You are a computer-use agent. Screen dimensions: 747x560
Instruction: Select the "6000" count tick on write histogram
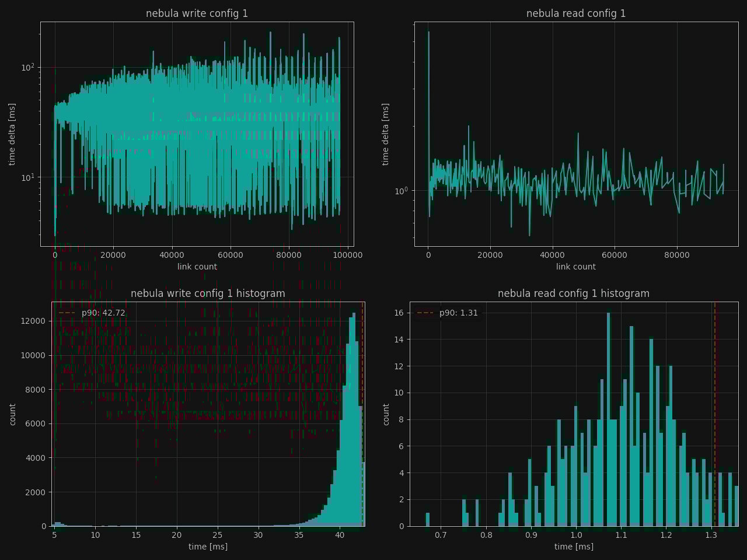point(37,423)
